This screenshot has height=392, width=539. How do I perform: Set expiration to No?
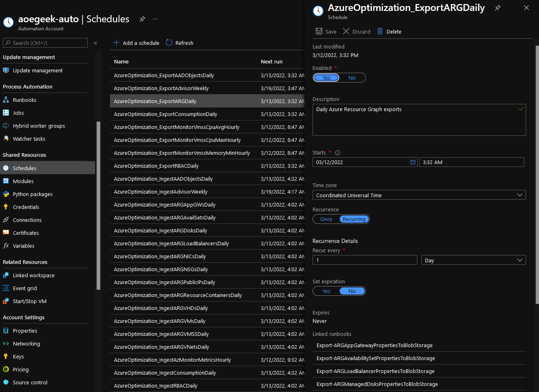352,291
